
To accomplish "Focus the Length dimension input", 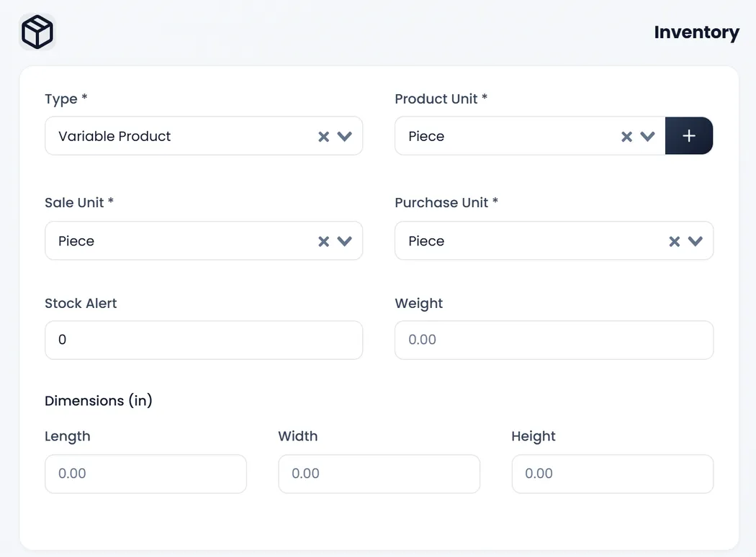I will click(145, 474).
